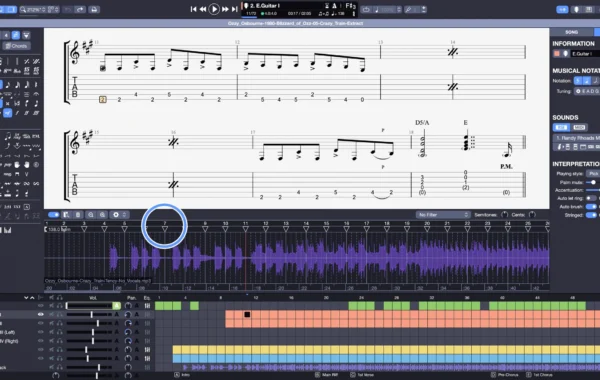Zoom in the audio waveform
The image size is (600, 380).
point(103,215)
